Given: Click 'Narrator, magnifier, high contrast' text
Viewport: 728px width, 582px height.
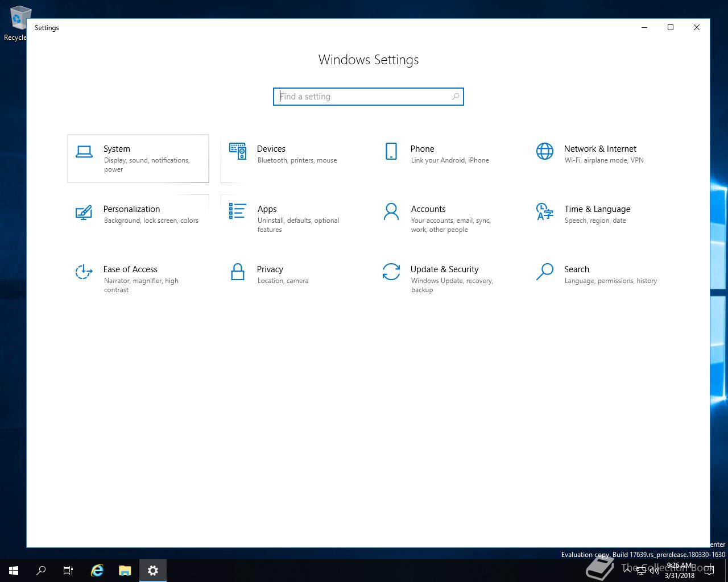Looking at the screenshot, I should 141,285.
